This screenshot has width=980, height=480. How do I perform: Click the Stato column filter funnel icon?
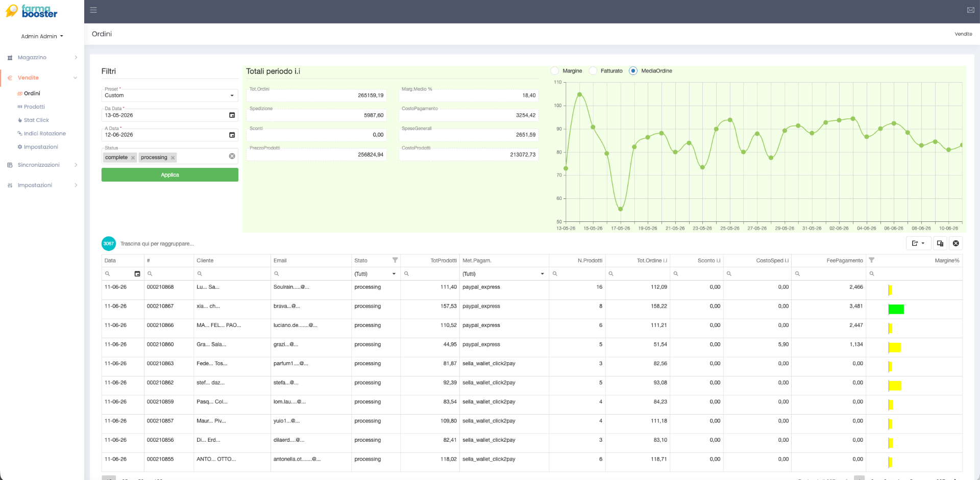(395, 260)
